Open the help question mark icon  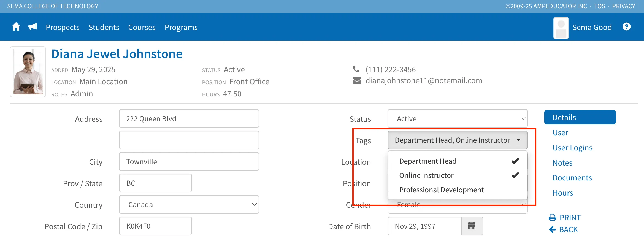(x=627, y=27)
